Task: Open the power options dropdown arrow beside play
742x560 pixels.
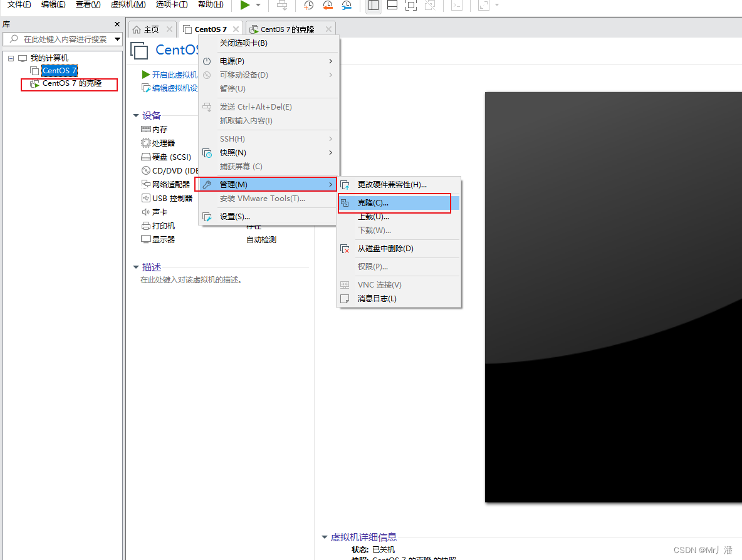Action: click(x=258, y=5)
